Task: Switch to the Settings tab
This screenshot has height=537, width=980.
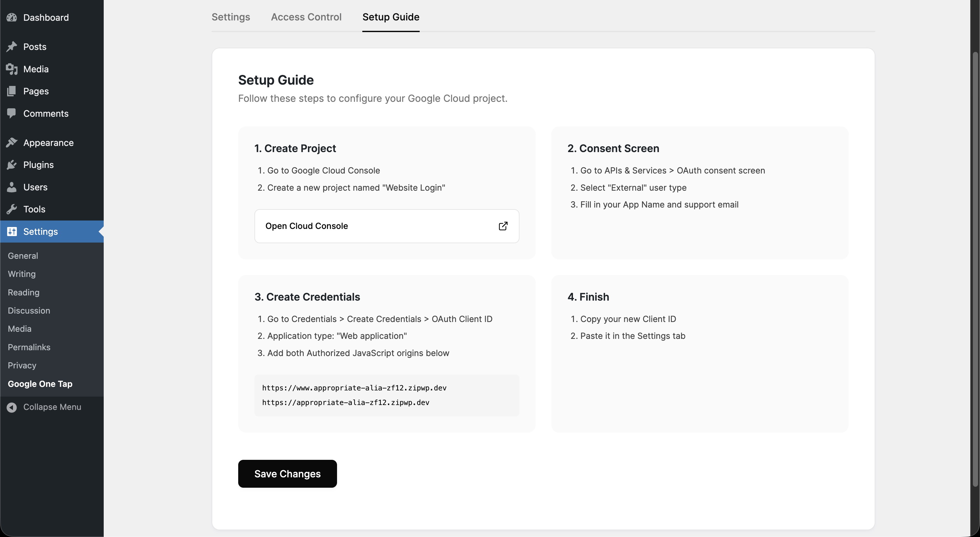Action: tap(230, 17)
